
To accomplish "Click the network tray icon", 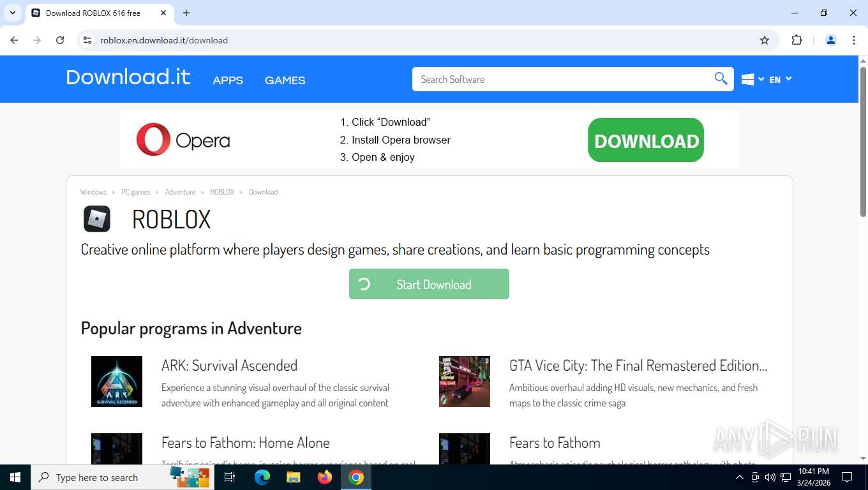I will tap(786, 477).
